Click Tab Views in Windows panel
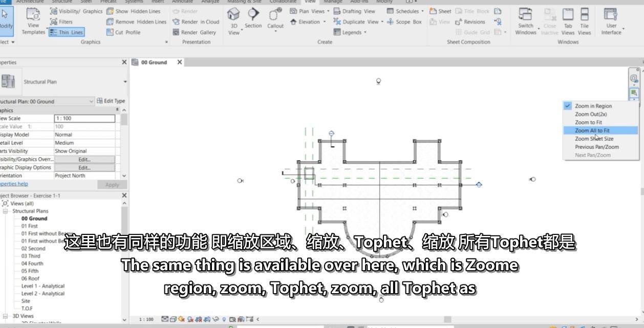 click(568, 21)
